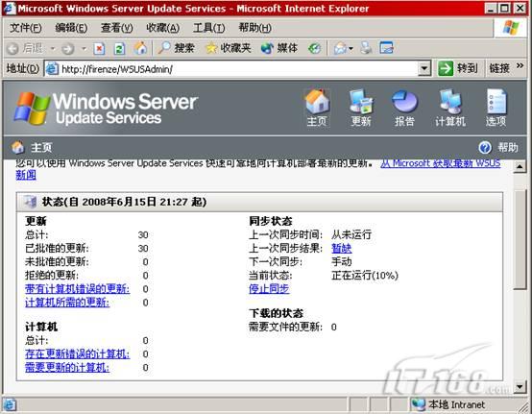Open Forward button history dropdown arrow
Viewport: 532px width, 414px height.
[x=84, y=49]
